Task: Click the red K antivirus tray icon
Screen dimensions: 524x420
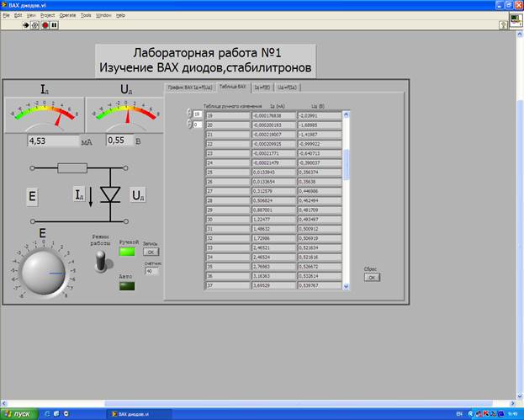Action: [x=485, y=414]
